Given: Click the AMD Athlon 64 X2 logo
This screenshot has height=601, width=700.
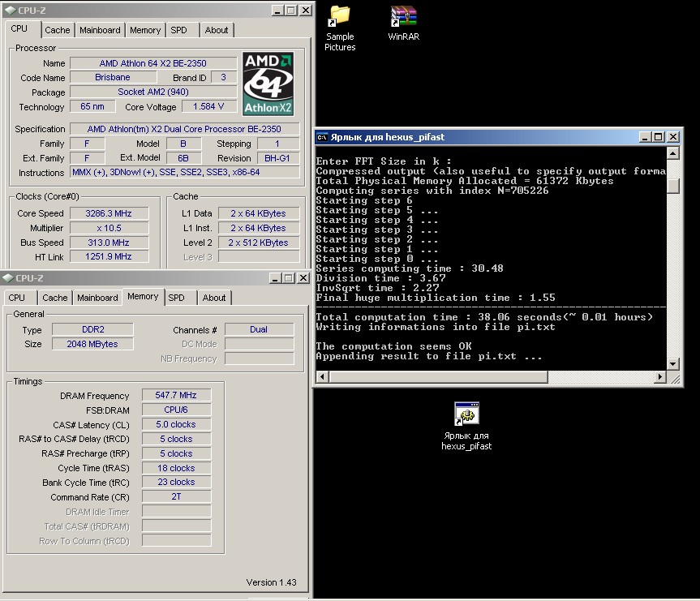Looking at the screenshot, I should [268, 84].
